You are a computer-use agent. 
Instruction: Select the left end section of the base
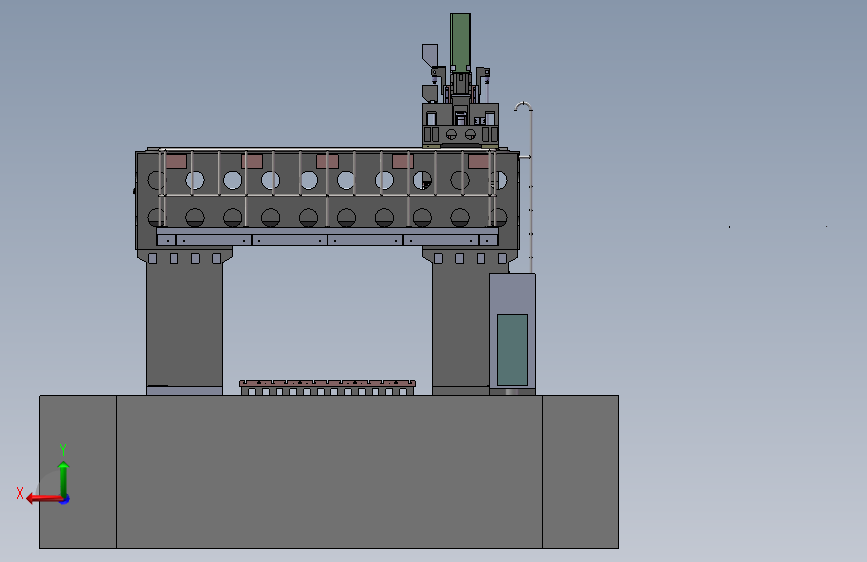(x=78, y=472)
